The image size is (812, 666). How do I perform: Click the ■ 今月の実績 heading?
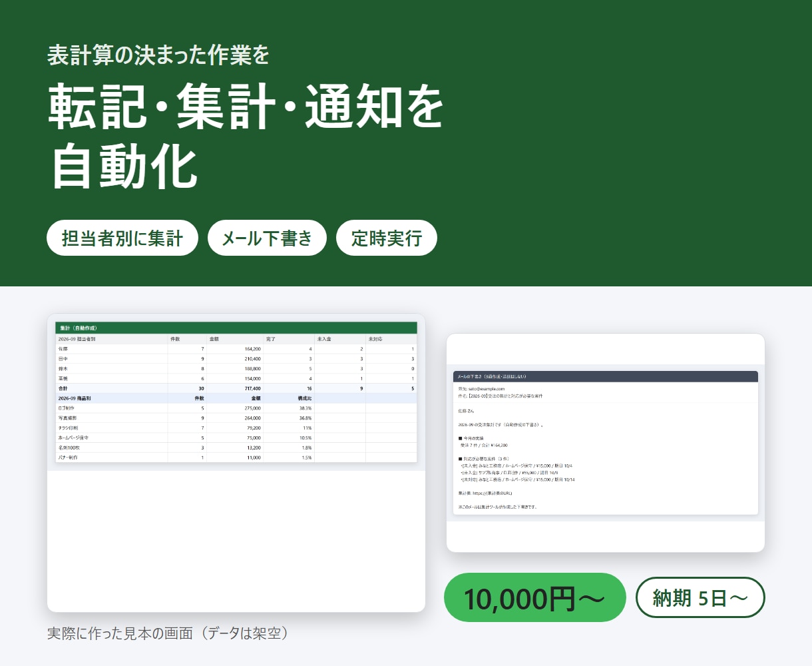pyautogui.click(x=472, y=438)
